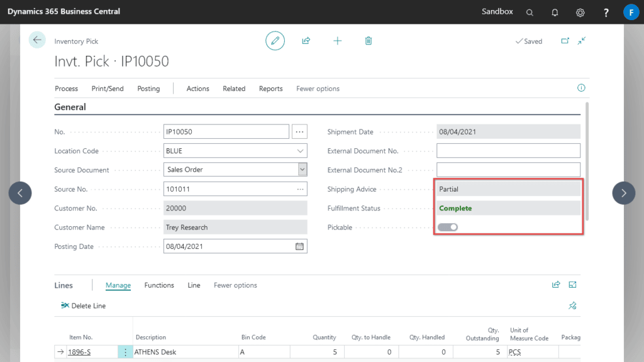Open the notifications bell icon
The height and width of the screenshot is (362, 644).
pyautogui.click(x=555, y=12)
